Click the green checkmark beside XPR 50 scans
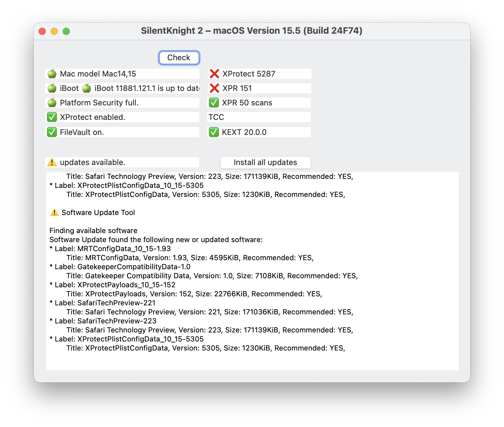The image size is (504, 427). click(x=214, y=102)
